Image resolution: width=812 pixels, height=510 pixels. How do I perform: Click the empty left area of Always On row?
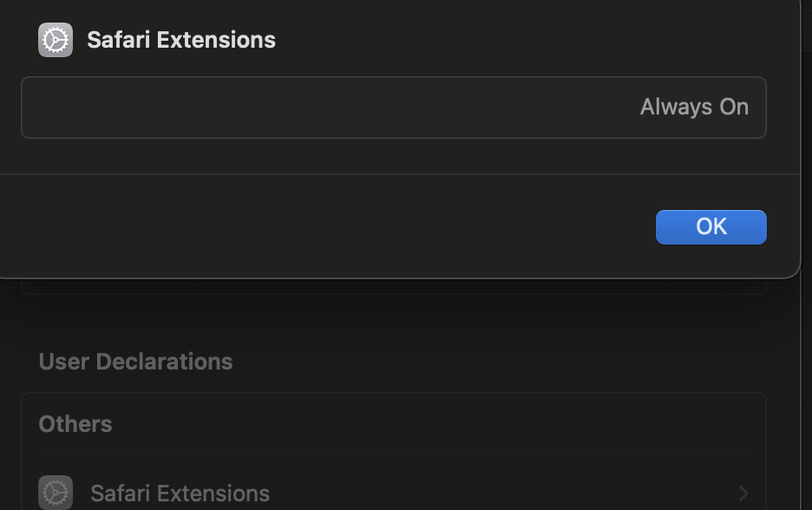[260, 108]
